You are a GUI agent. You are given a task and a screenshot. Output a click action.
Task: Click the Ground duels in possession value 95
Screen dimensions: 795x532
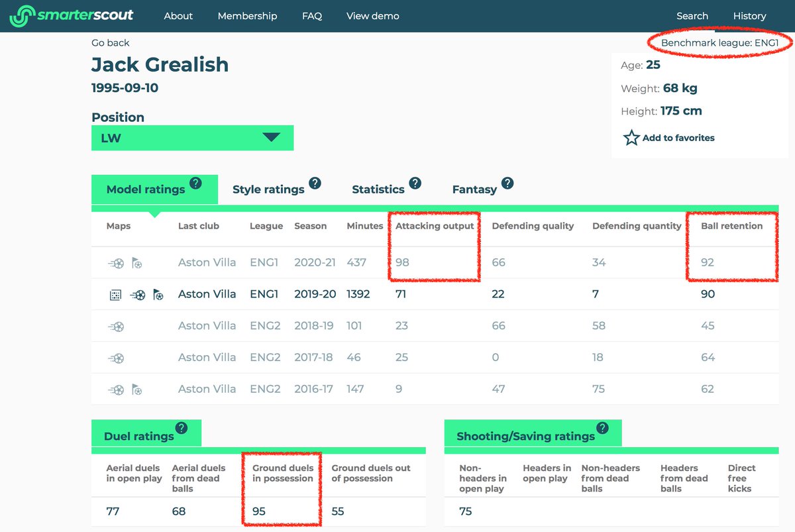(259, 511)
